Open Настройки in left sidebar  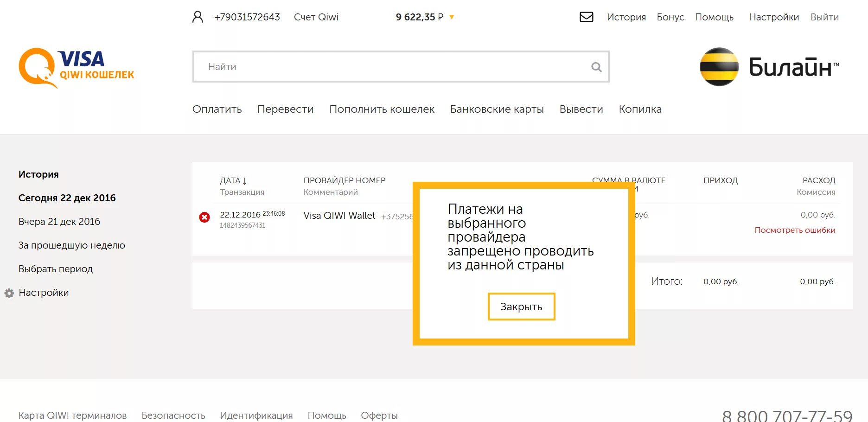click(44, 293)
